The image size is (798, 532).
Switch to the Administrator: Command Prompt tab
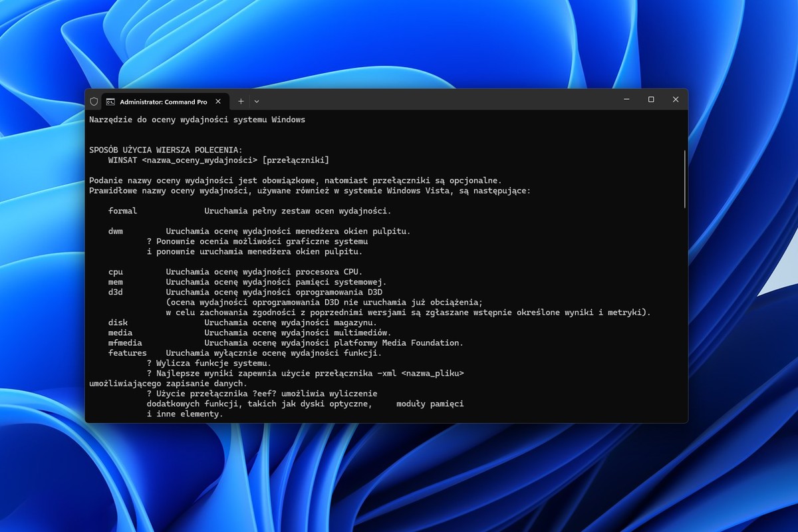pyautogui.click(x=163, y=102)
